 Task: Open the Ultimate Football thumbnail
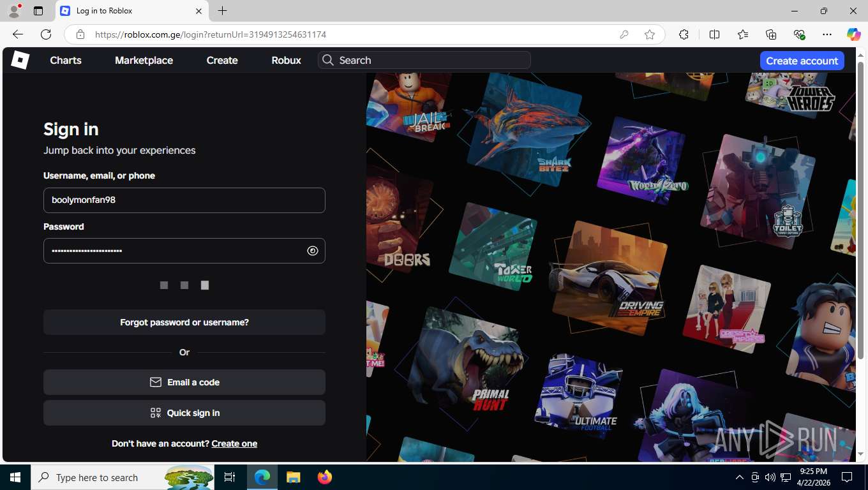[580, 396]
